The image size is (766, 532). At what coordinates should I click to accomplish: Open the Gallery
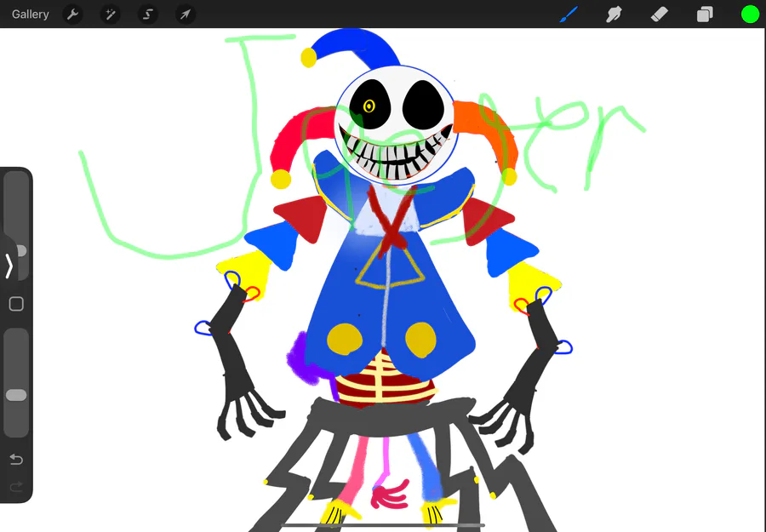pyautogui.click(x=31, y=14)
